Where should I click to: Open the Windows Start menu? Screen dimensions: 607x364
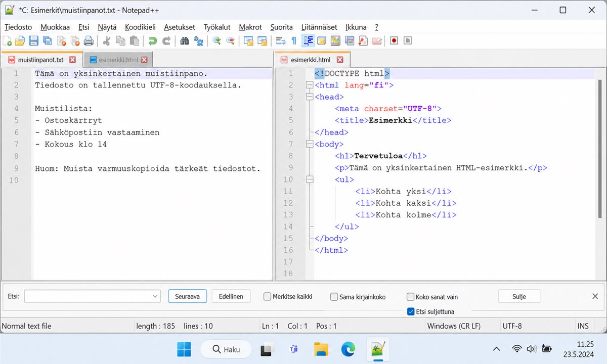pos(184,349)
